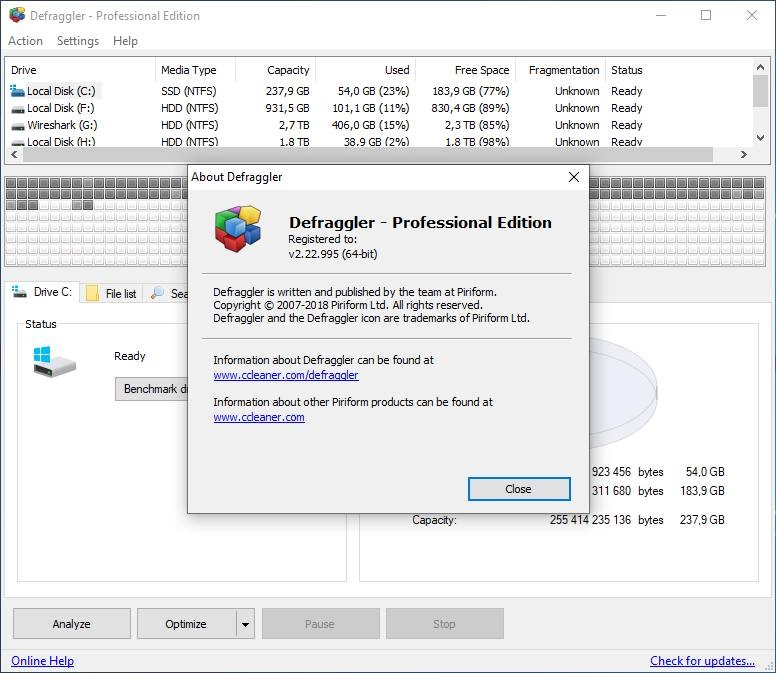Click the disk usage pie chart
The width and height of the screenshot is (776, 673).
tap(623, 393)
